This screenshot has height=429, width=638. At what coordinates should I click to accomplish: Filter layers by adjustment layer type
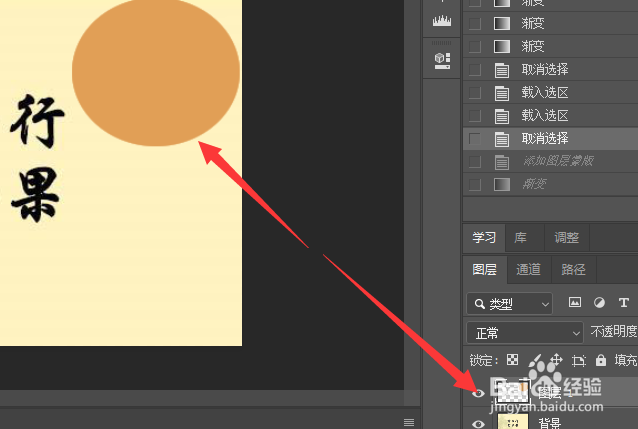[599, 302]
